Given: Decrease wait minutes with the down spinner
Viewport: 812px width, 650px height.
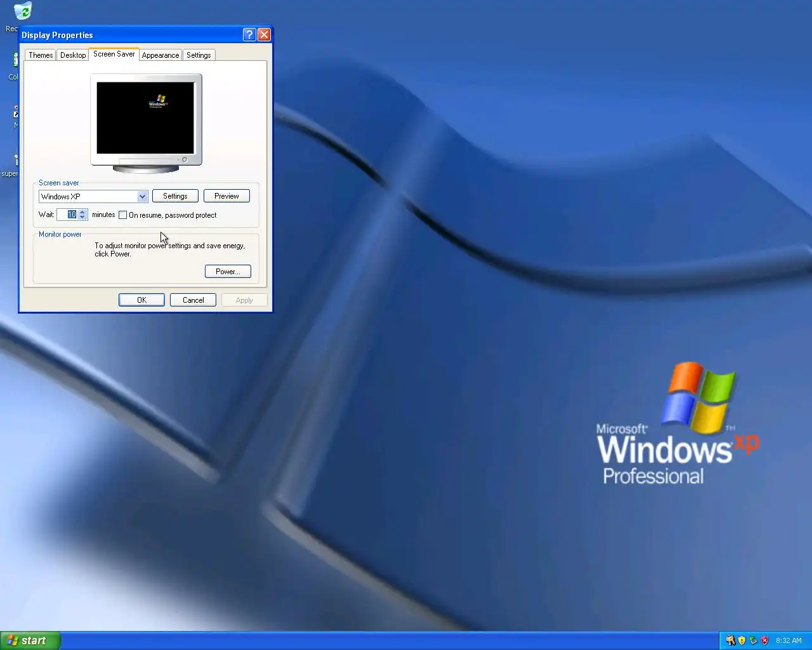Looking at the screenshot, I should [82, 217].
